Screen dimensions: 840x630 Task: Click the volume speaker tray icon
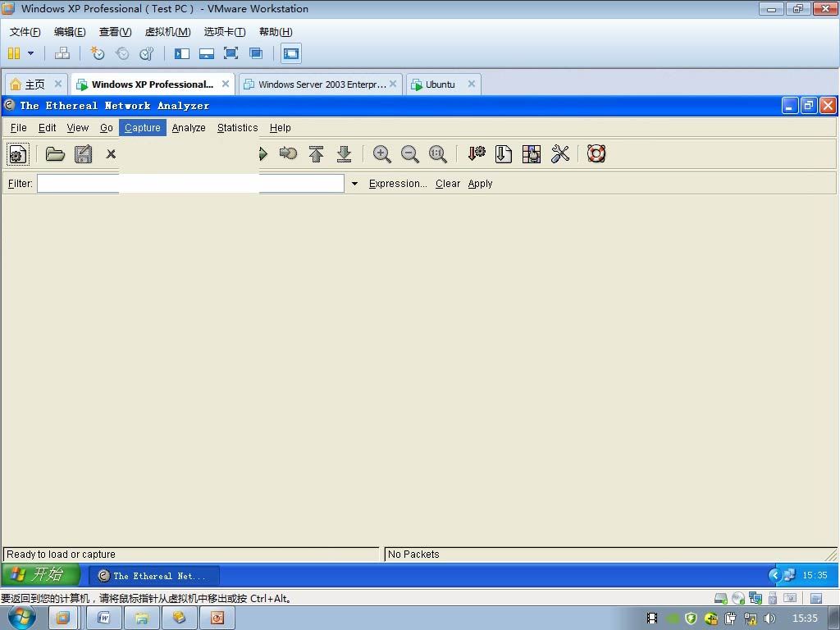point(769,619)
